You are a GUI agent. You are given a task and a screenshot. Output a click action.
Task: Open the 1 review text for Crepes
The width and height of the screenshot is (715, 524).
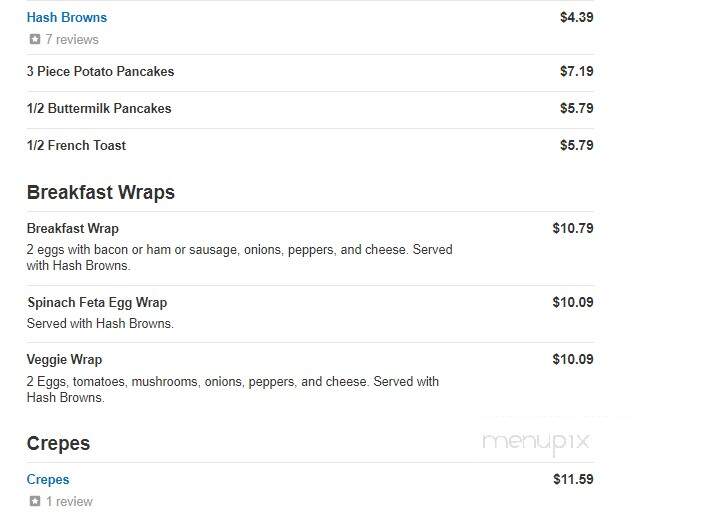pos(69,502)
